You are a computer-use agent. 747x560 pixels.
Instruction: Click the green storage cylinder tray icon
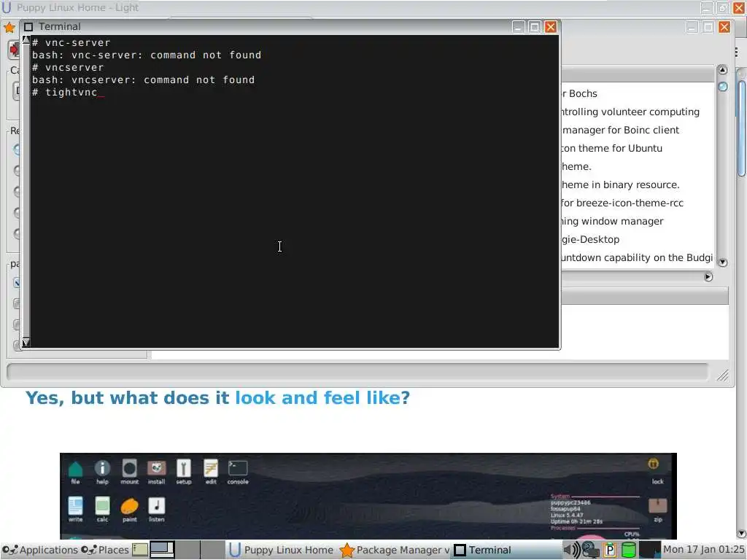click(629, 550)
